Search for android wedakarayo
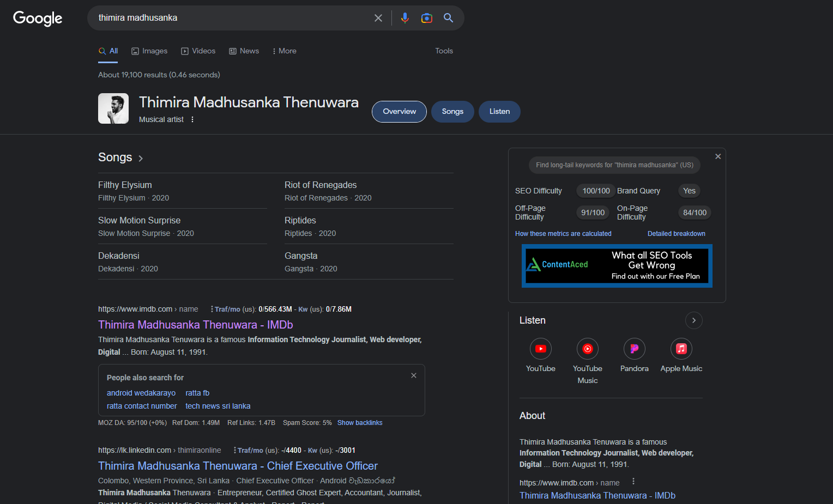The width and height of the screenshot is (833, 504). [x=141, y=393]
